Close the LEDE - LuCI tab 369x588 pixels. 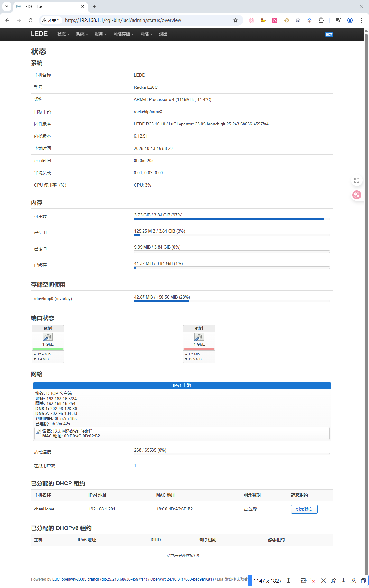83,6
